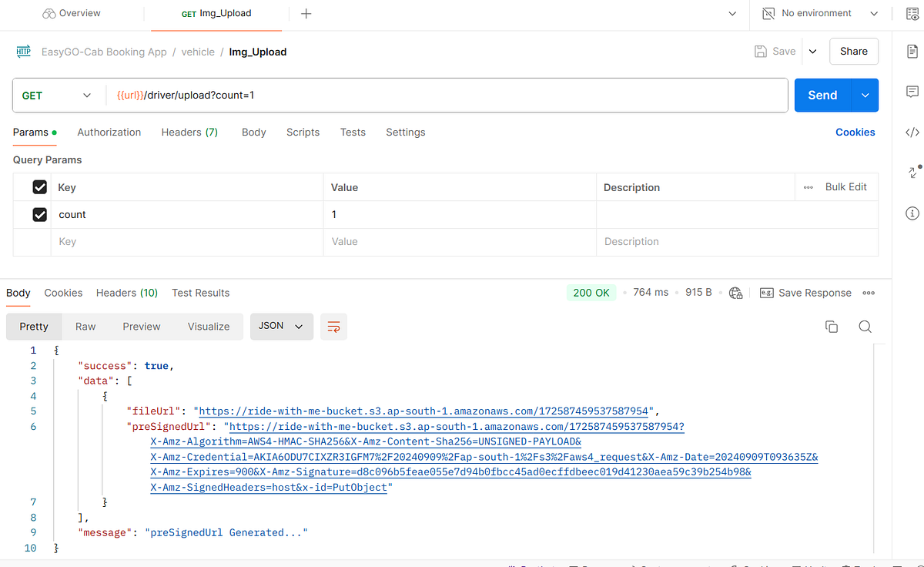This screenshot has width=924, height=567.
Task: Click the request URL input field
Action: point(308,95)
